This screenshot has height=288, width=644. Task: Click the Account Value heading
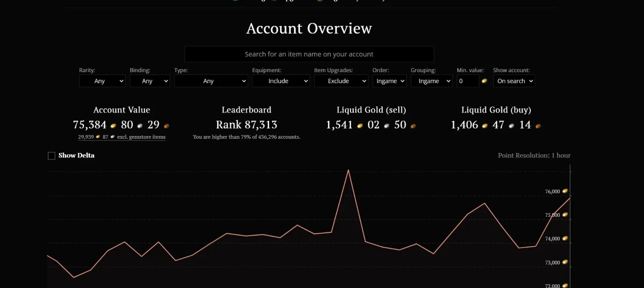[122, 110]
